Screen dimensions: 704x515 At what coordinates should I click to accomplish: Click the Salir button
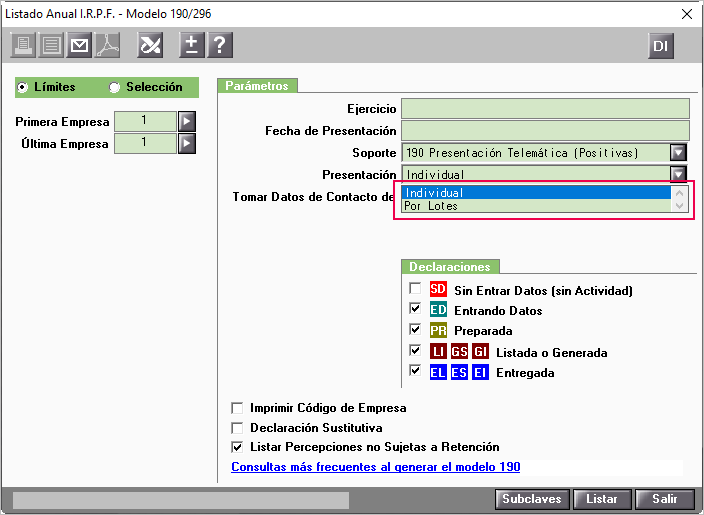[x=664, y=499]
